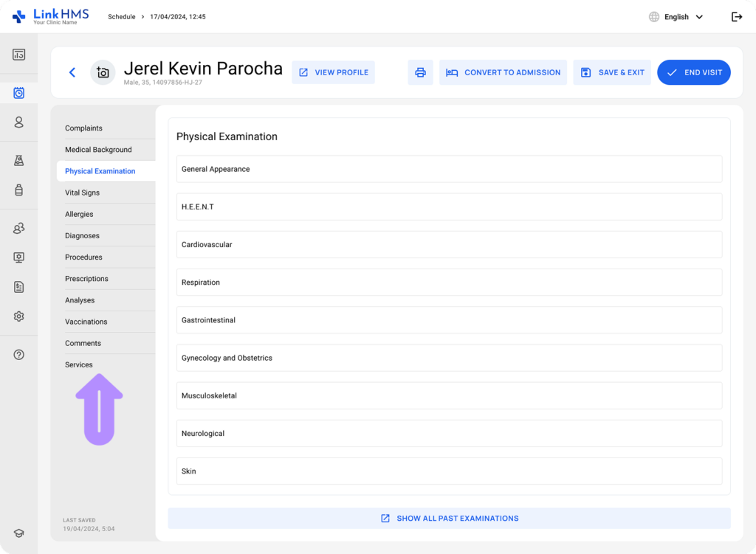Switch to the Vital Signs tab
The height and width of the screenshot is (554, 756).
coord(82,193)
